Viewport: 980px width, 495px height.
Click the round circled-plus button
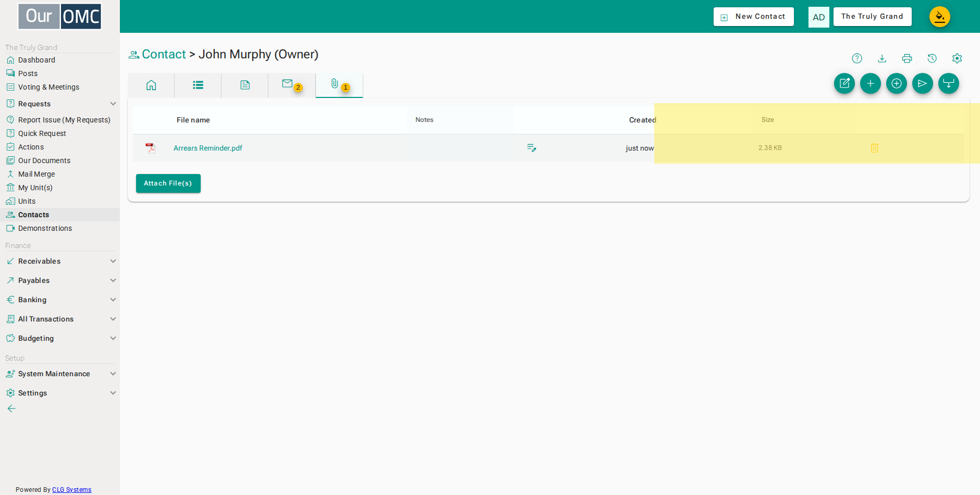897,83
